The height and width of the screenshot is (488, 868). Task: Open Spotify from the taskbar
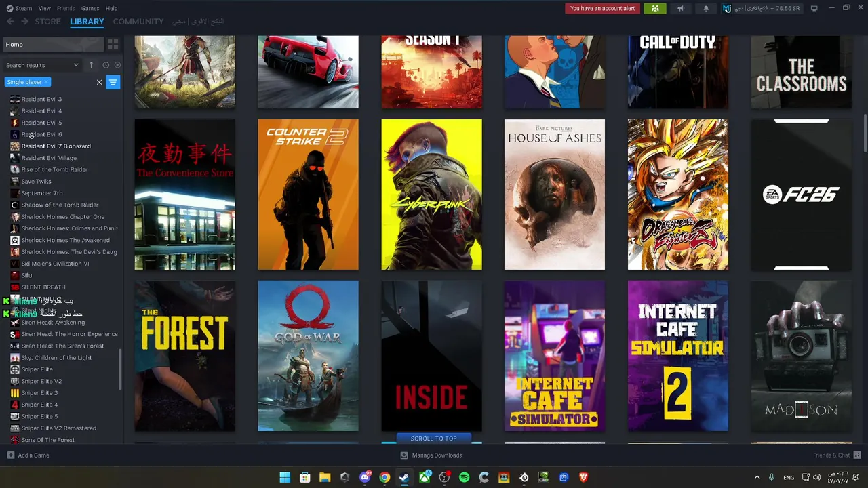click(464, 477)
